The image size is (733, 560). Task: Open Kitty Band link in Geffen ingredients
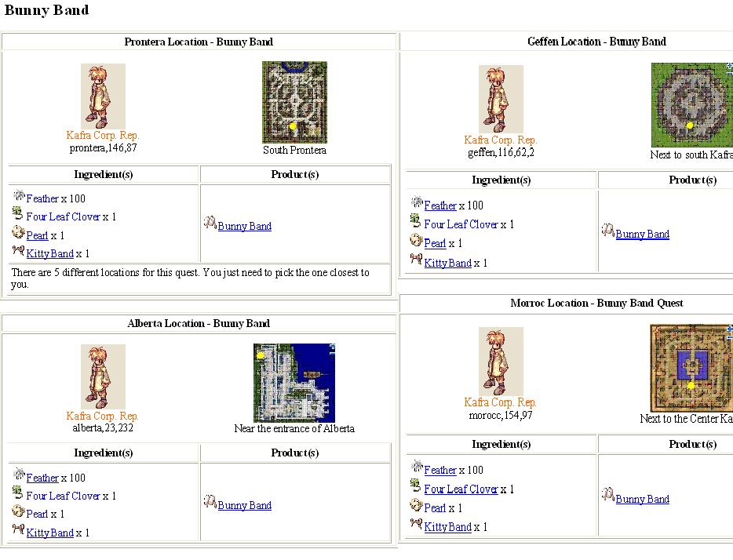[x=448, y=263]
